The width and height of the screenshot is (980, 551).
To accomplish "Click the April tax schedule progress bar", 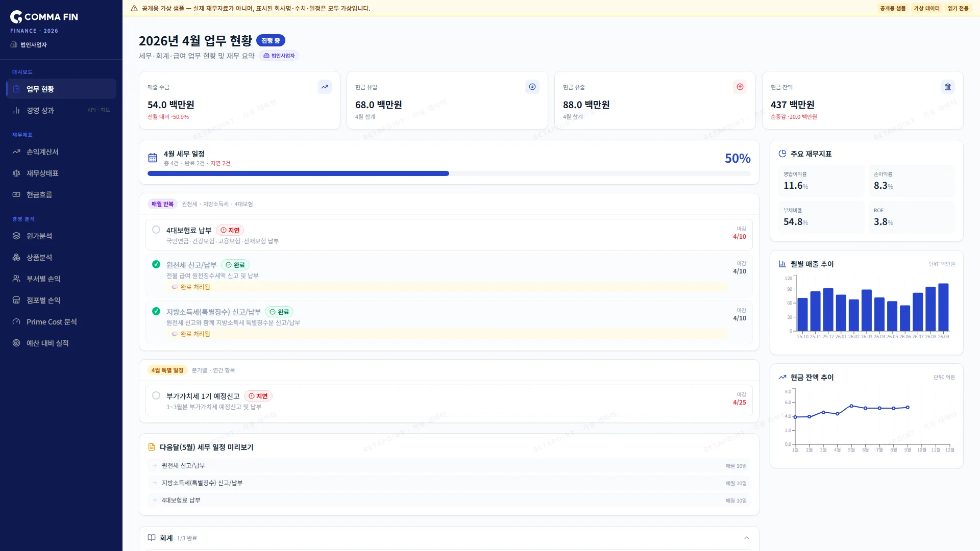I will (449, 173).
